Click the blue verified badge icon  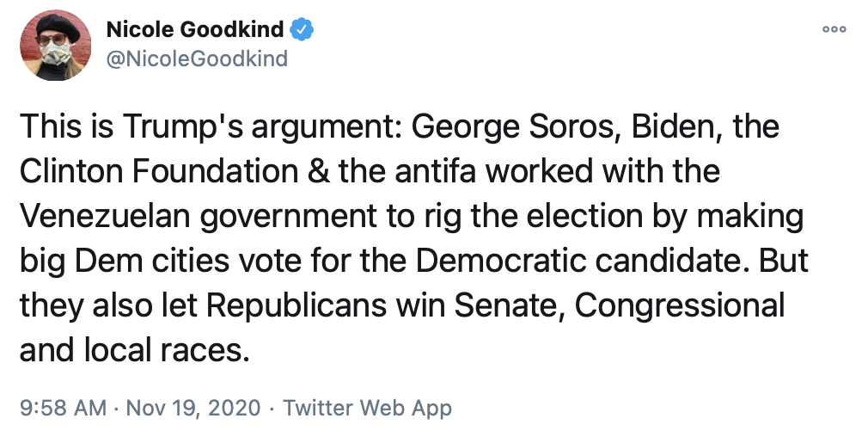pyautogui.click(x=301, y=30)
